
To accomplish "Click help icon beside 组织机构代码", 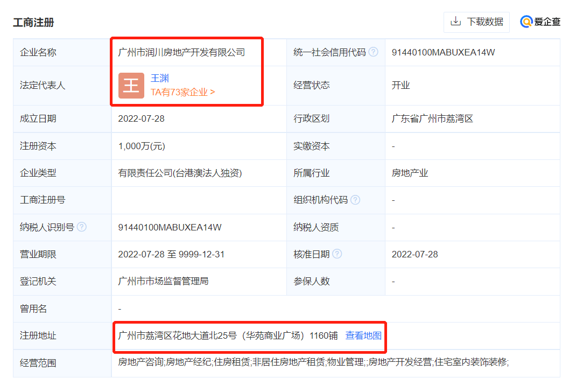I will pyautogui.click(x=354, y=200).
